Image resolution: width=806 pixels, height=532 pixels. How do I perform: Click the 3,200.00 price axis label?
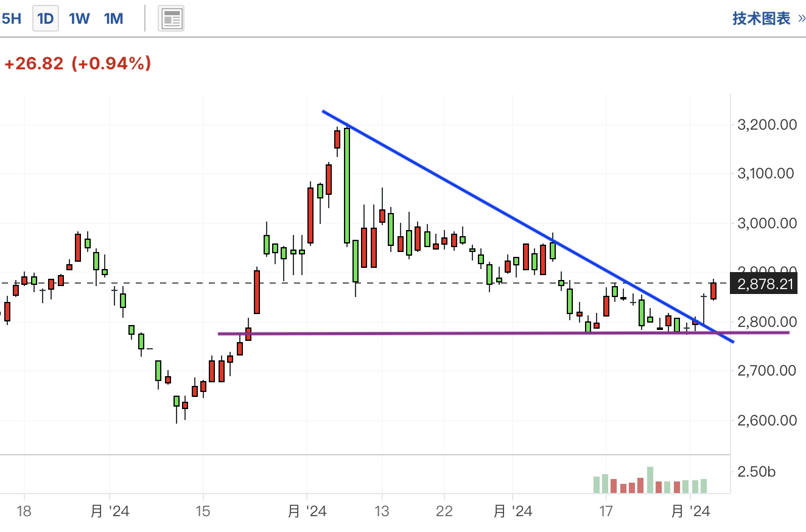[x=766, y=125]
